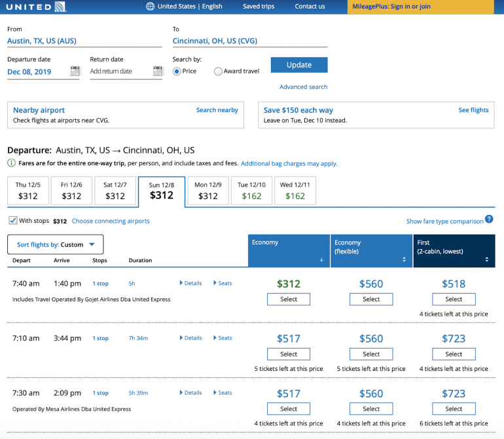Click the blue Update button
This screenshot has height=439, width=504.
pyautogui.click(x=298, y=65)
